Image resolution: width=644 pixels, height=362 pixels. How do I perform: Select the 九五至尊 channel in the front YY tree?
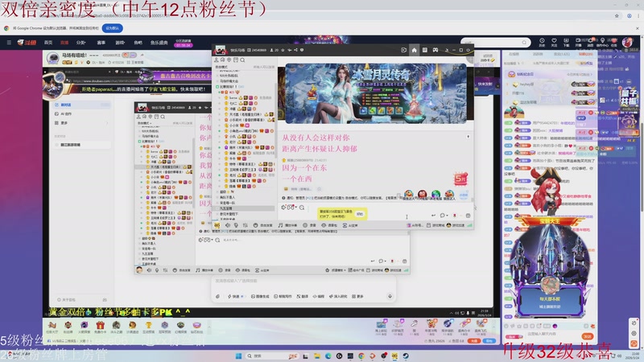226,208
